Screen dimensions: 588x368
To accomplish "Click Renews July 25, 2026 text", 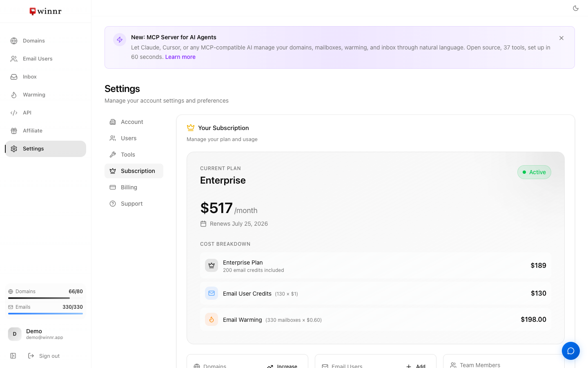I will pyautogui.click(x=239, y=224).
